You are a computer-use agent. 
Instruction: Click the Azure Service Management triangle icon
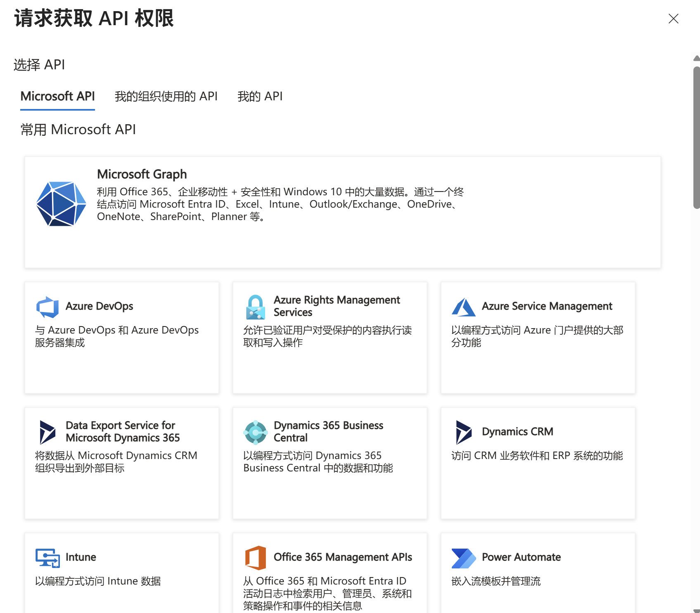click(x=464, y=307)
